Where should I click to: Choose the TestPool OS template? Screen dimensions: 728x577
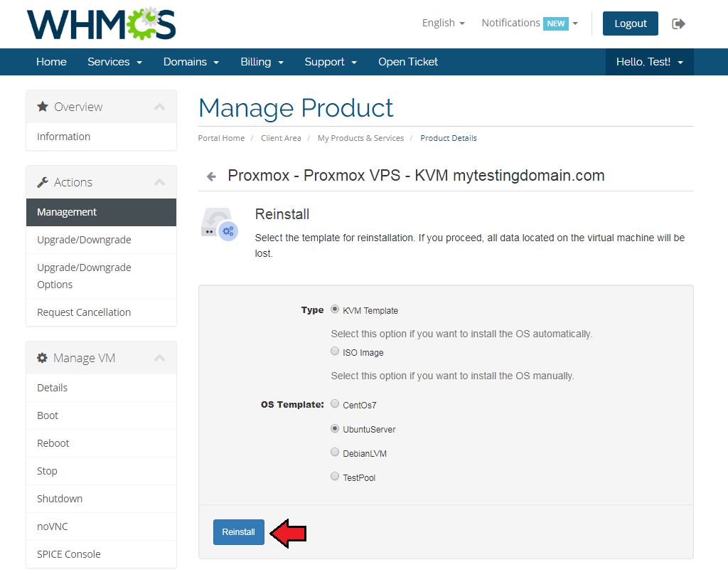pos(335,476)
